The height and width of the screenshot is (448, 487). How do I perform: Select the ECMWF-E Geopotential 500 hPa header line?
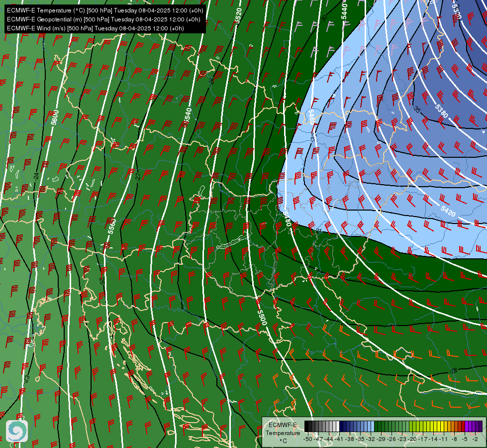click(x=103, y=19)
